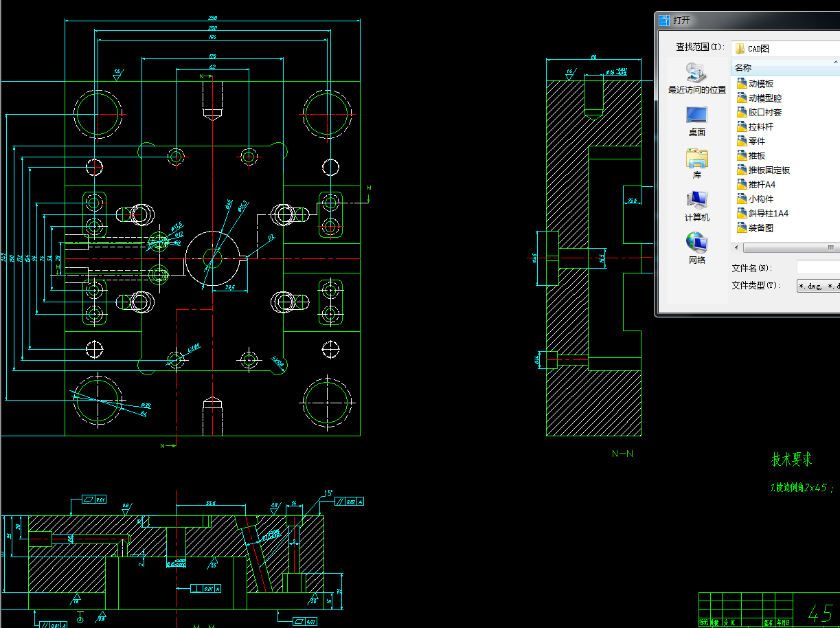Click the 1.棱边倒角2x45 note text
Image resolution: width=840 pixels, height=628 pixels.
(x=802, y=487)
